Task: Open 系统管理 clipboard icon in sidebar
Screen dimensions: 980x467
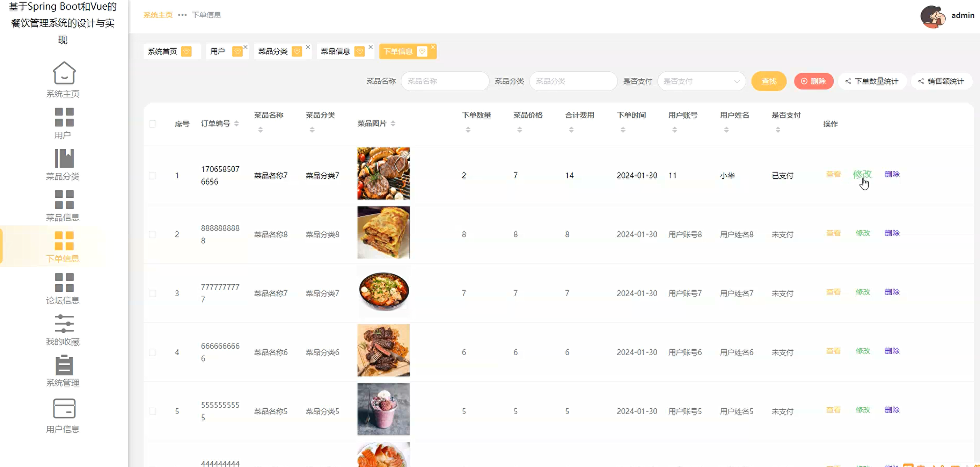Action: 64,365
